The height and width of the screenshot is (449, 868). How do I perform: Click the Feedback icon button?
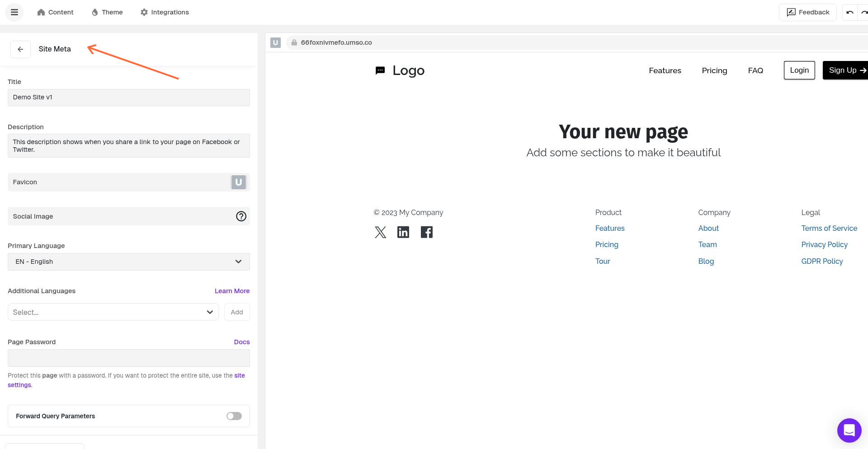791,12
